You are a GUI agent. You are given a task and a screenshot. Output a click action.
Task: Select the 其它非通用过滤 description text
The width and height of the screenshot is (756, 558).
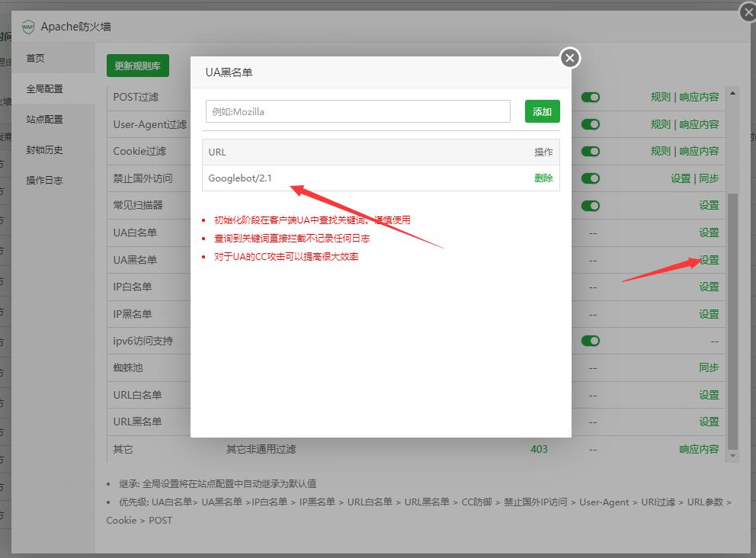pyautogui.click(x=261, y=449)
